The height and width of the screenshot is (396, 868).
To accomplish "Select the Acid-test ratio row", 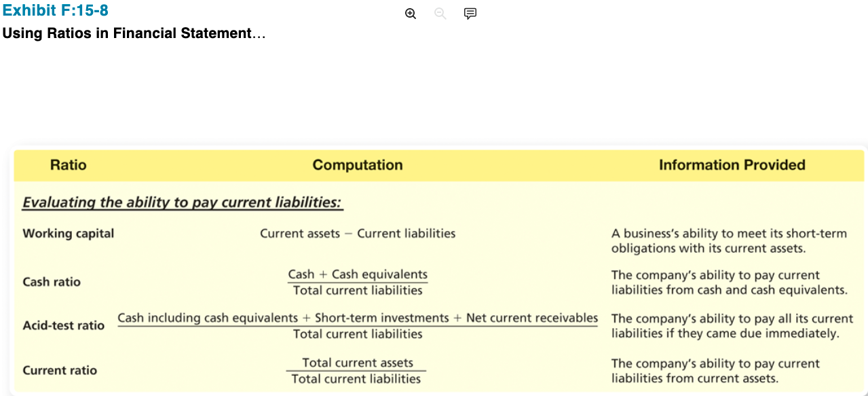I will [x=63, y=325].
